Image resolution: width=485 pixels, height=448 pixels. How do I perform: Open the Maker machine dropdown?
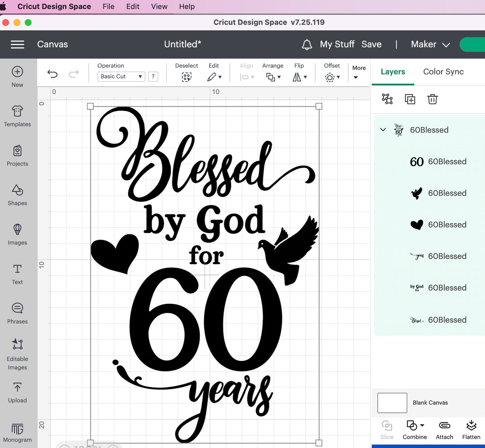(430, 44)
